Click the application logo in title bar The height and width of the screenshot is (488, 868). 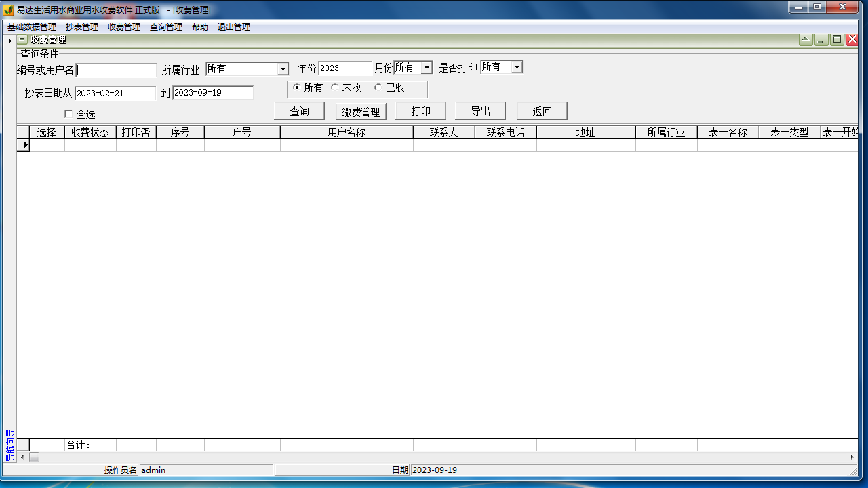(8, 9)
